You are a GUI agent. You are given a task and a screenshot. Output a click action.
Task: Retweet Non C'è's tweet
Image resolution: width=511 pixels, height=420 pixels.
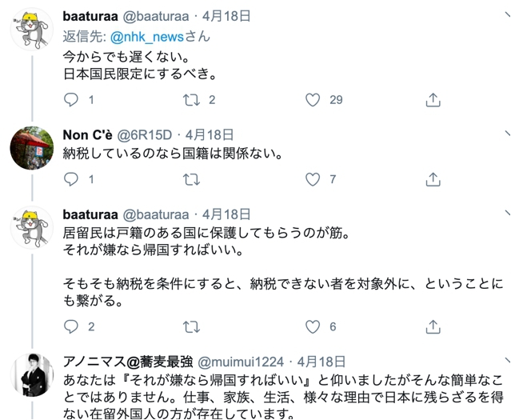(192, 179)
